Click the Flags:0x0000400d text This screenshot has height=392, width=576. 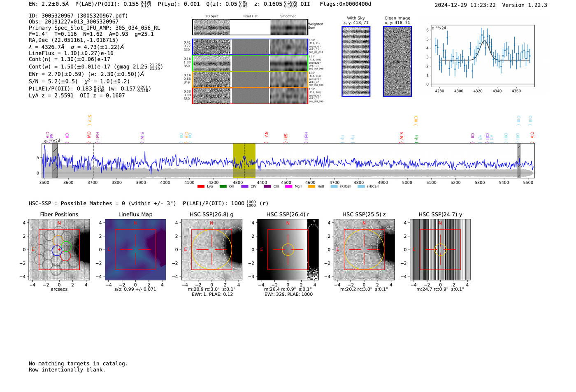(x=346, y=4)
